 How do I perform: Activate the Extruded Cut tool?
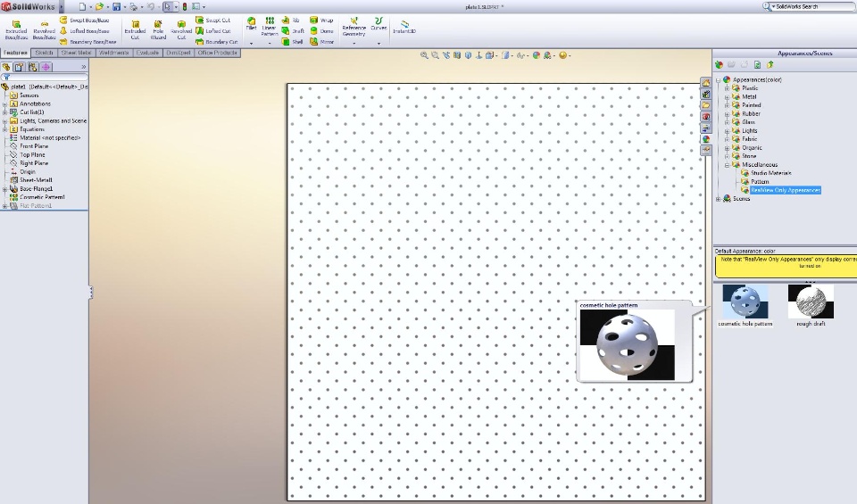pos(135,30)
